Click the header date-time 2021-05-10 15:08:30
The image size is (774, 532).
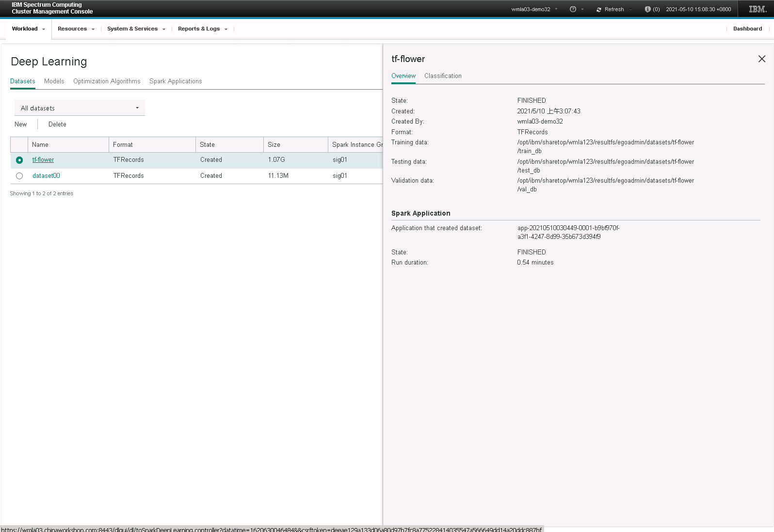pyautogui.click(x=698, y=9)
